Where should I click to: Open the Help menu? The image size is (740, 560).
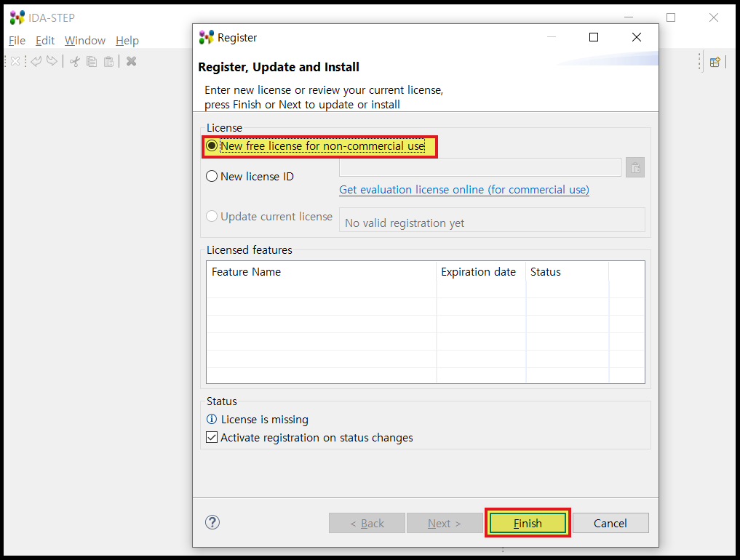tap(127, 41)
